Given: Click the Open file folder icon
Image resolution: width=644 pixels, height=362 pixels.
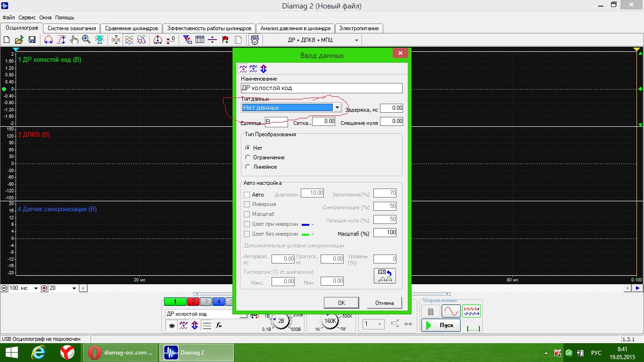Looking at the screenshot, I should pyautogui.click(x=19, y=40).
